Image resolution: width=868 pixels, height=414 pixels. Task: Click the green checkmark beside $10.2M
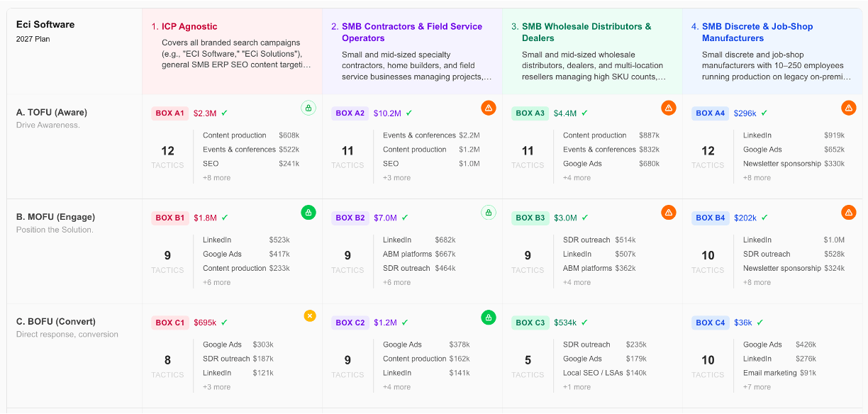tap(408, 113)
